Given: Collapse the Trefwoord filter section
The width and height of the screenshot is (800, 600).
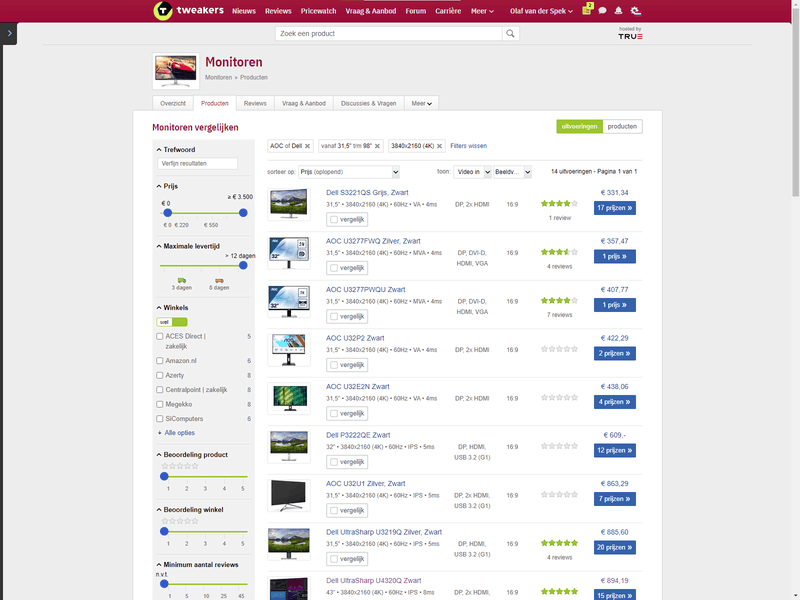Looking at the screenshot, I should [x=176, y=150].
